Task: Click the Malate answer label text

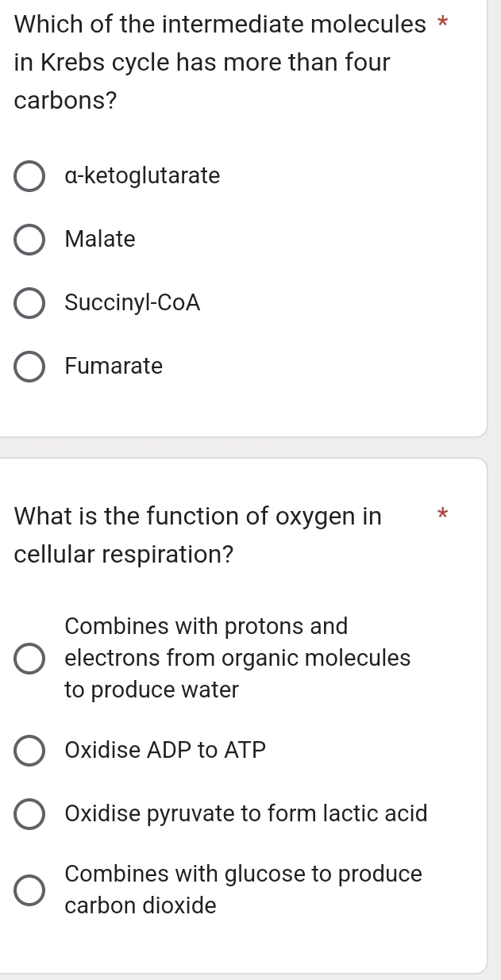Action: [x=101, y=240]
